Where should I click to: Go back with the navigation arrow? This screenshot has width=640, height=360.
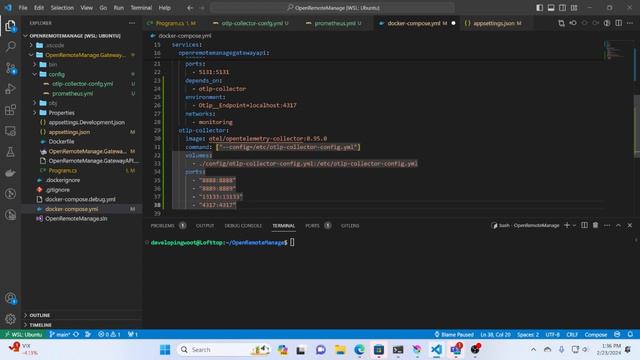190,8
